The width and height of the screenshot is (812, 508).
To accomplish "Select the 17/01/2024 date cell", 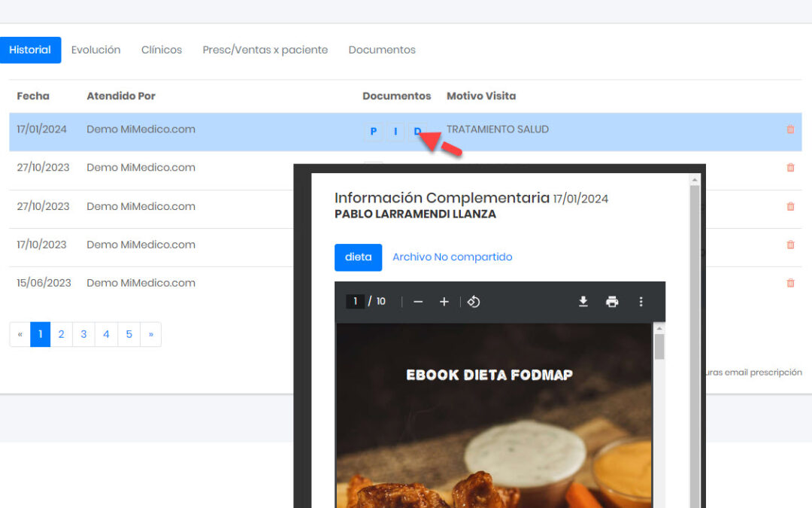I will tap(41, 129).
